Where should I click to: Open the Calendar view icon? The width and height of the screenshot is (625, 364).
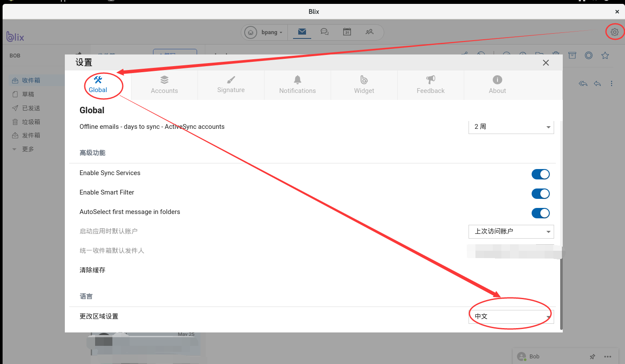tap(347, 32)
